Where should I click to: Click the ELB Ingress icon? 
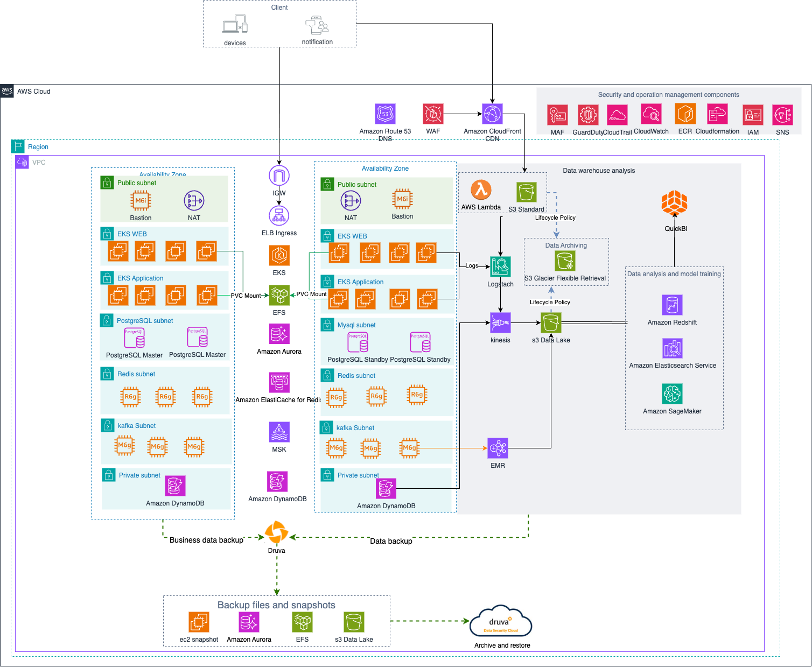pos(279,216)
